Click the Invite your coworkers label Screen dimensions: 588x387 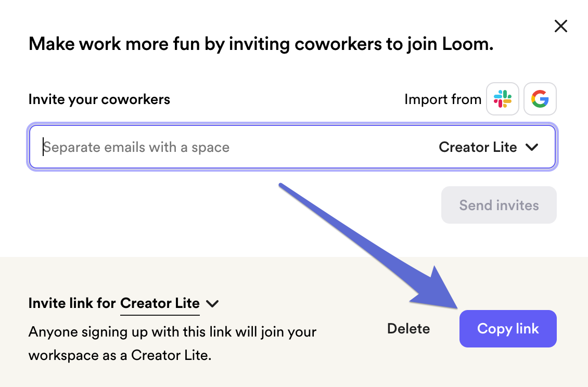click(x=99, y=99)
